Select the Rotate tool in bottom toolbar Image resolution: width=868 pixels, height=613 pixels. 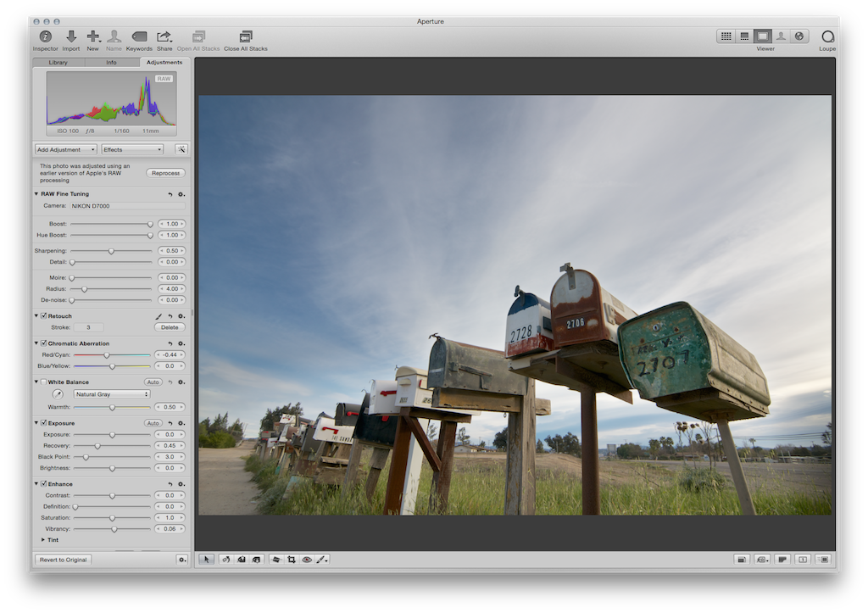click(x=225, y=560)
